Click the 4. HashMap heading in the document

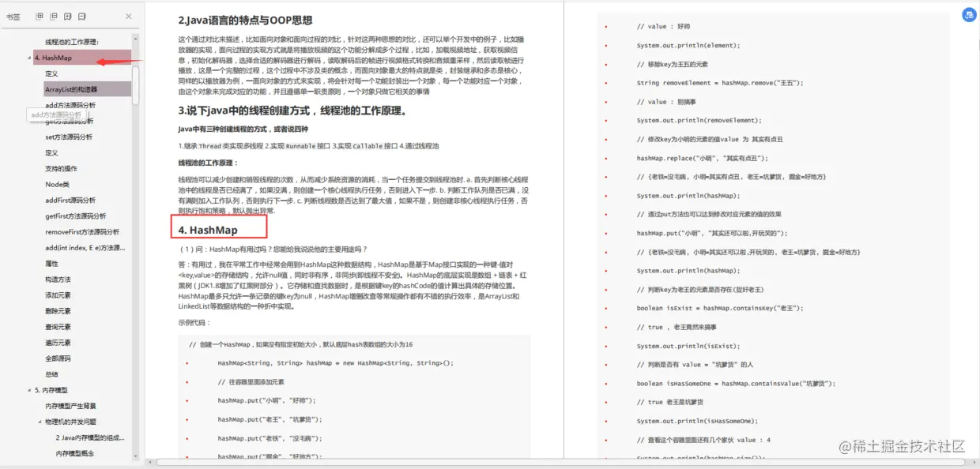click(208, 231)
